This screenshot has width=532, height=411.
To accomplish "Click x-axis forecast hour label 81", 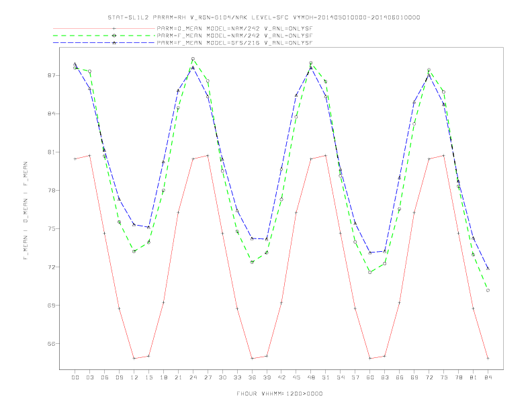I will point(474,377).
